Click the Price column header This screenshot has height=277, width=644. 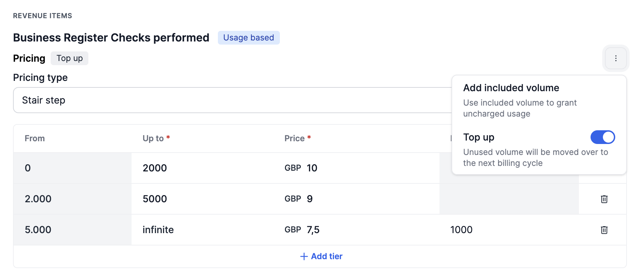click(294, 138)
